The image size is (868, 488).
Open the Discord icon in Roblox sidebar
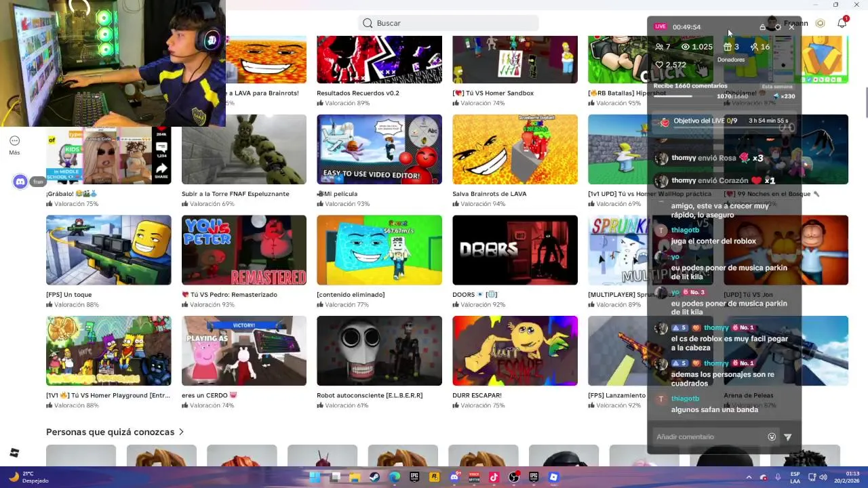click(x=20, y=182)
